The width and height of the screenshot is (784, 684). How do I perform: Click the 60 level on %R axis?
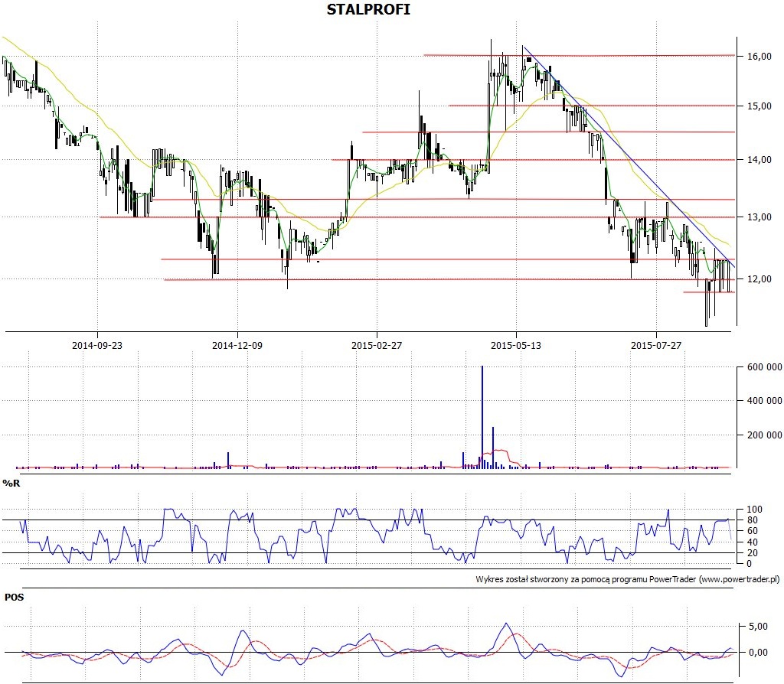pyautogui.click(x=753, y=531)
